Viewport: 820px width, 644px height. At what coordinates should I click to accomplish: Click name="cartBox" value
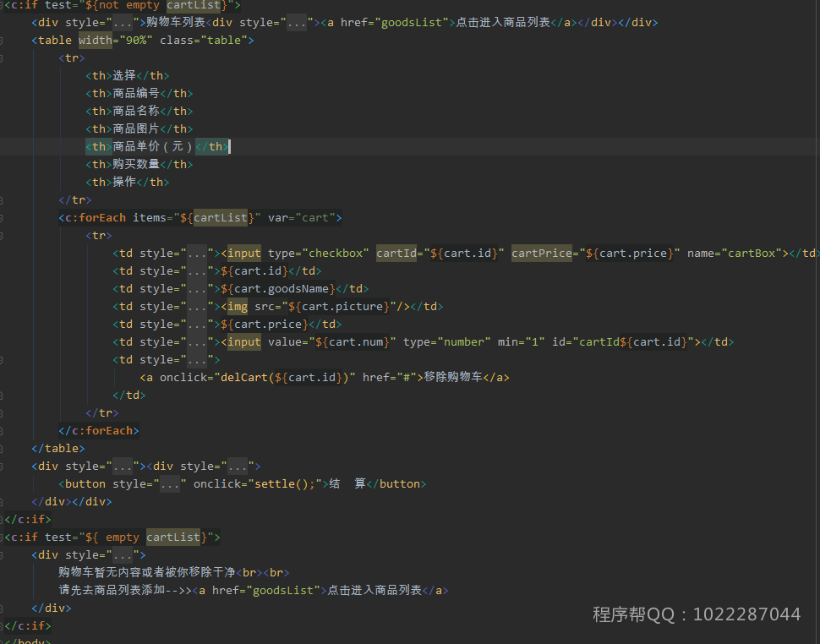[x=752, y=254]
